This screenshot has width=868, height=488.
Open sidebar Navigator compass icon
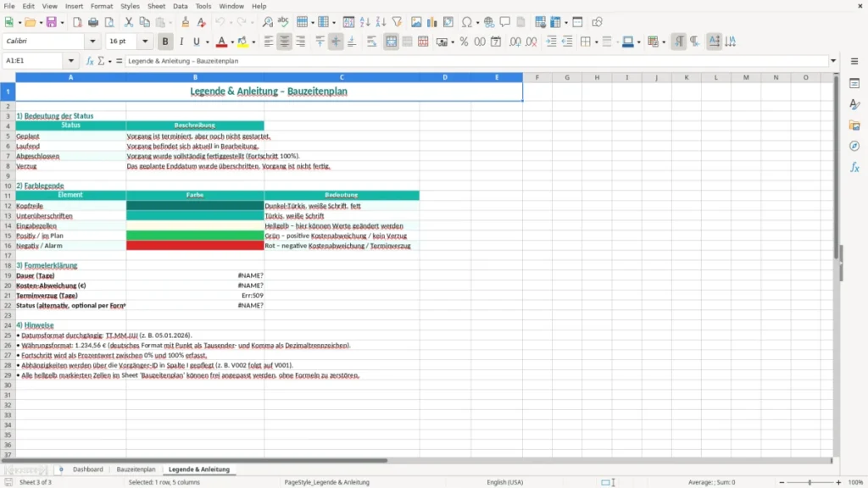854,146
